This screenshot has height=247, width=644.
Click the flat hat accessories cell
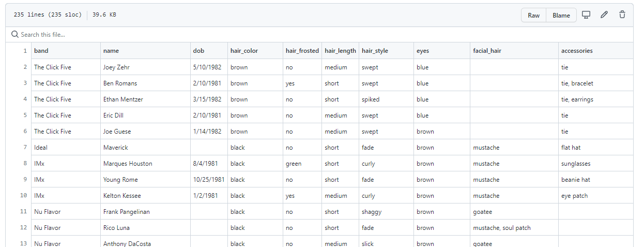pos(596,148)
